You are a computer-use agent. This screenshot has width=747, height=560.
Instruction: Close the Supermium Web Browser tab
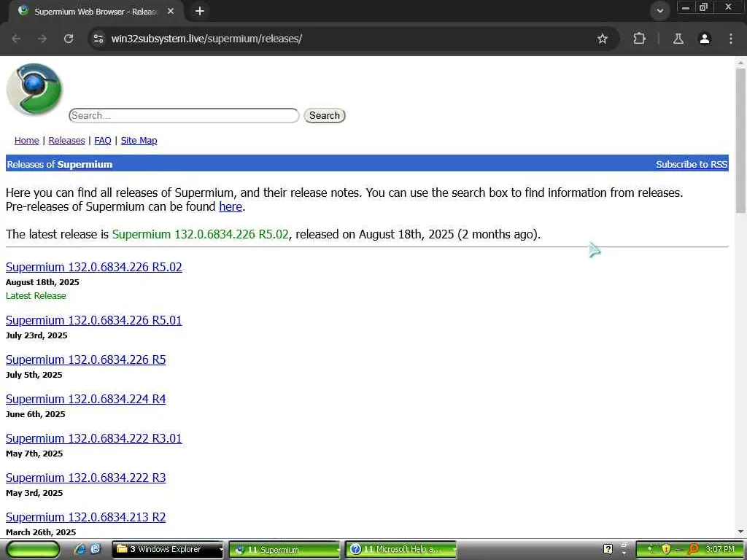click(x=171, y=11)
